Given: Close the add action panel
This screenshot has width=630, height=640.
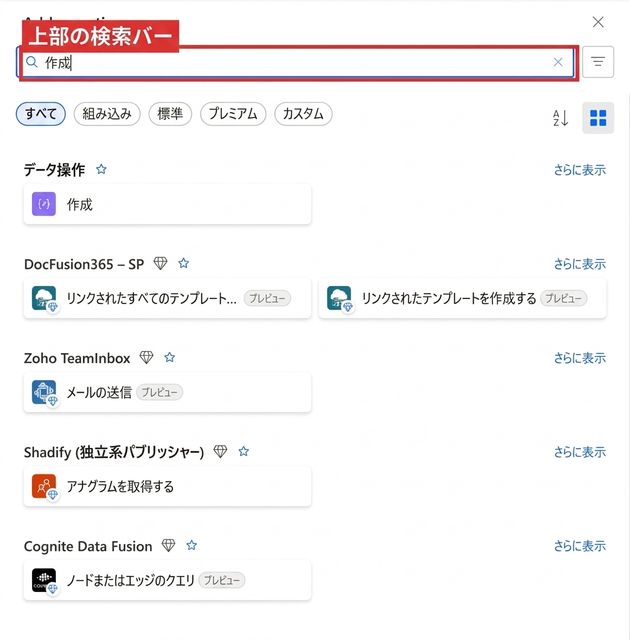Looking at the screenshot, I should tap(598, 22).
